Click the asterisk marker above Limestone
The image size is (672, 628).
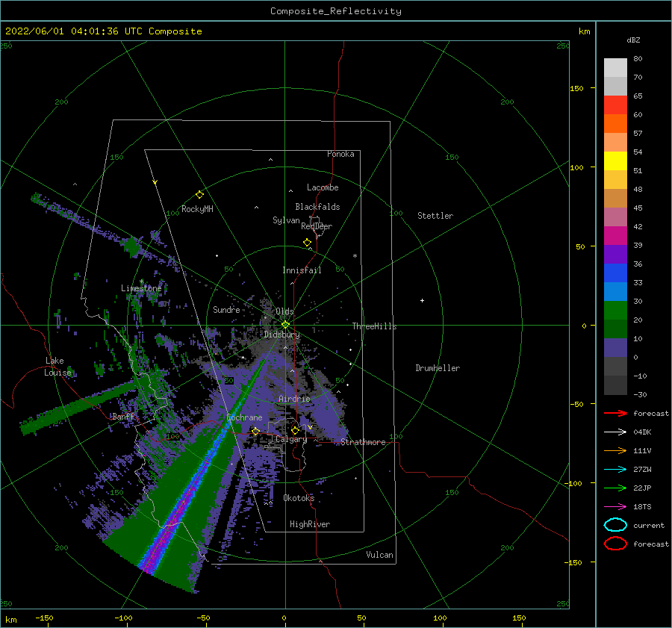click(x=141, y=282)
